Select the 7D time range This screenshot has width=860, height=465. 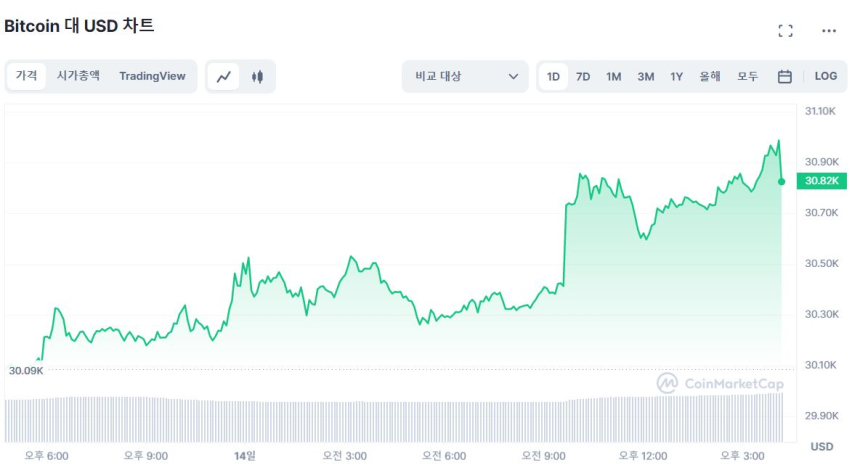click(583, 76)
